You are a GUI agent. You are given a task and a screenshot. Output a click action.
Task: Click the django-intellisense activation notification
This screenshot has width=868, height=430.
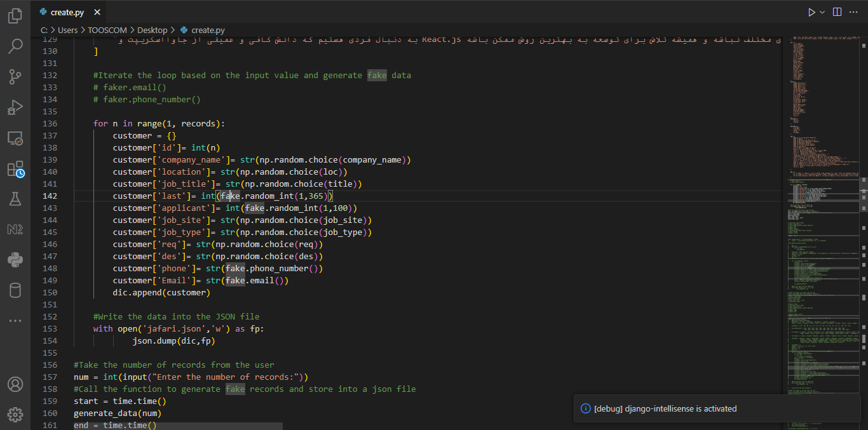click(717, 408)
